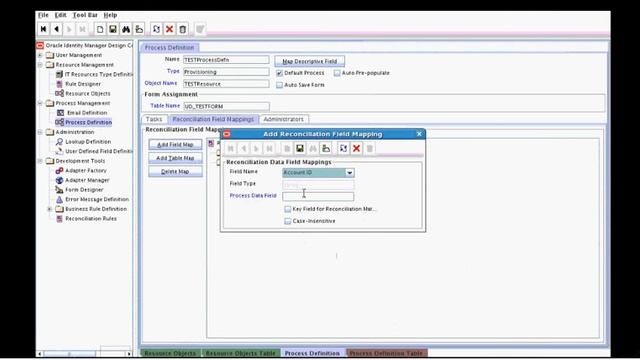Open Form Designer in the tree

[84, 189]
